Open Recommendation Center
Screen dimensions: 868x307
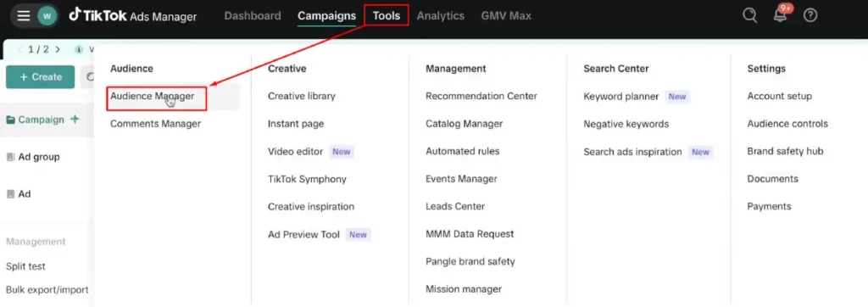point(481,96)
